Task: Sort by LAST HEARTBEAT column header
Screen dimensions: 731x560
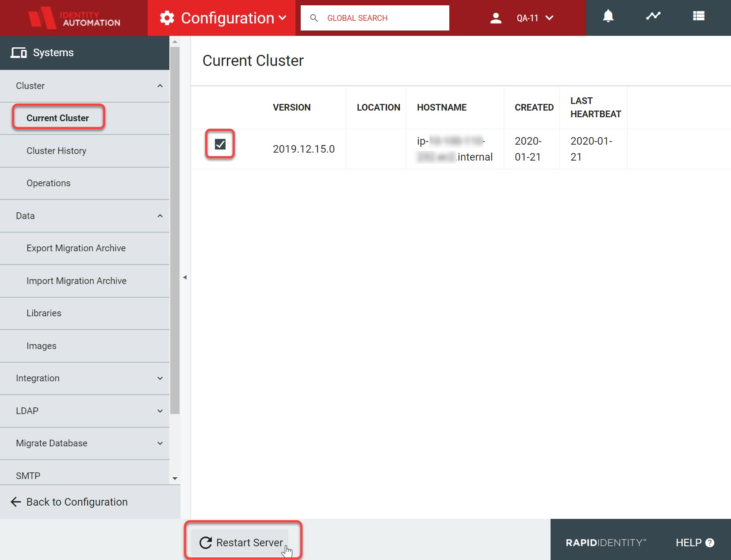Action: (596, 107)
